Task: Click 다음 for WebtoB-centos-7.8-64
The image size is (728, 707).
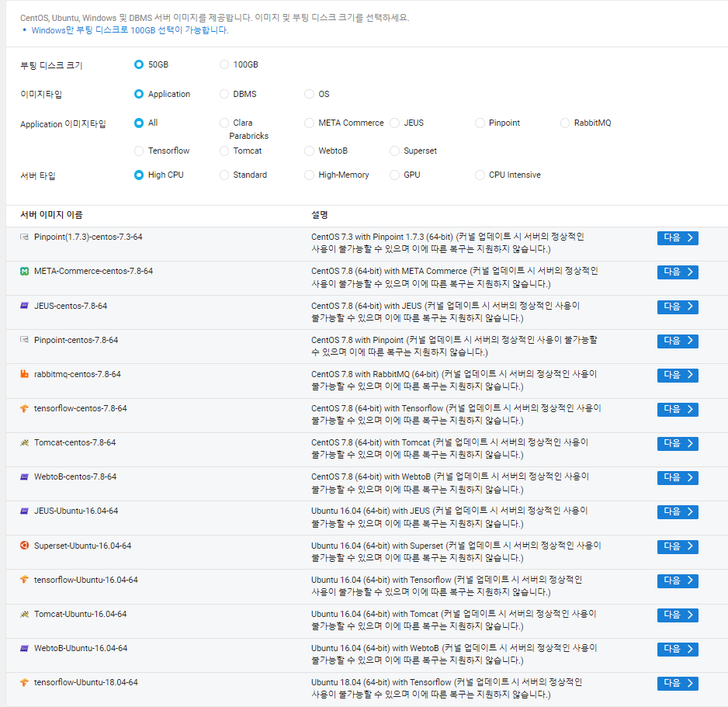Action: pyautogui.click(x=678, y=478)
